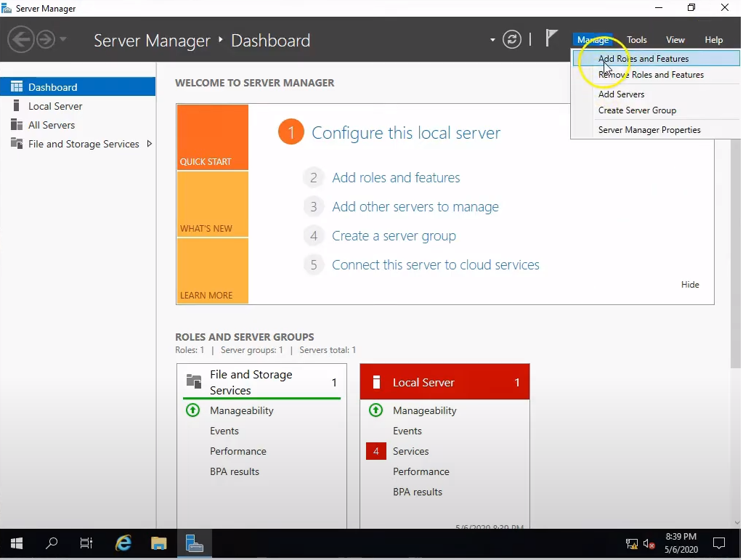Click the refresh icon in header
The width and height of the screenshot is (743, 560).
tap(512, 39)
